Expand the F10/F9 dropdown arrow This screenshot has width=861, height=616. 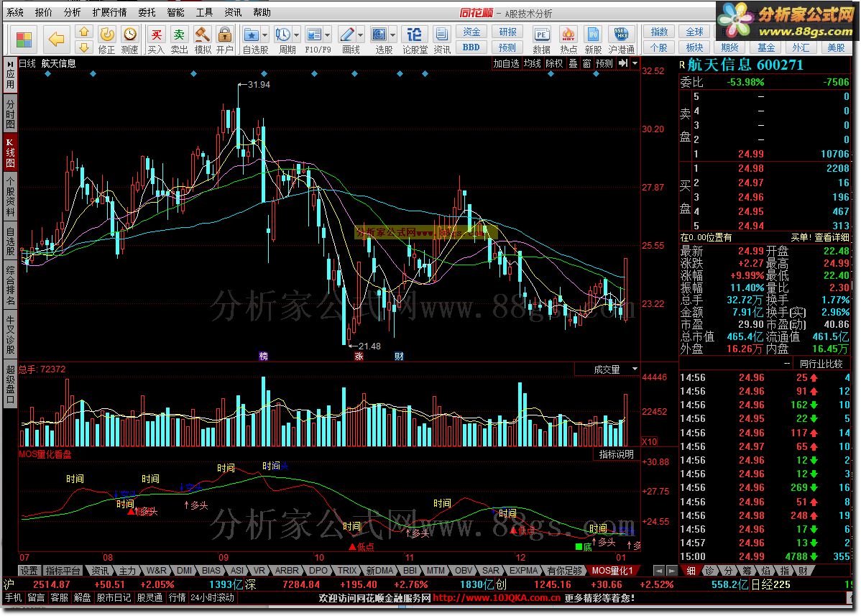point(328,35)
